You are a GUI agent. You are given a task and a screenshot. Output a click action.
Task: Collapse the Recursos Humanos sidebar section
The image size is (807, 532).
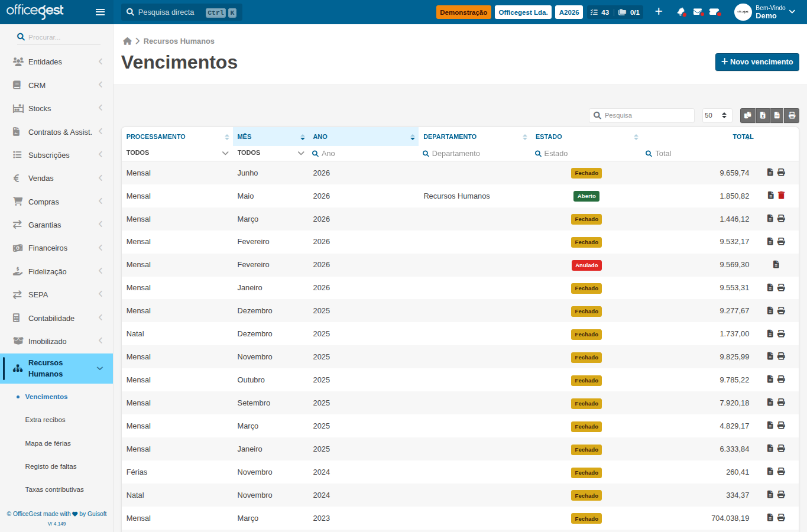(57, 368)
